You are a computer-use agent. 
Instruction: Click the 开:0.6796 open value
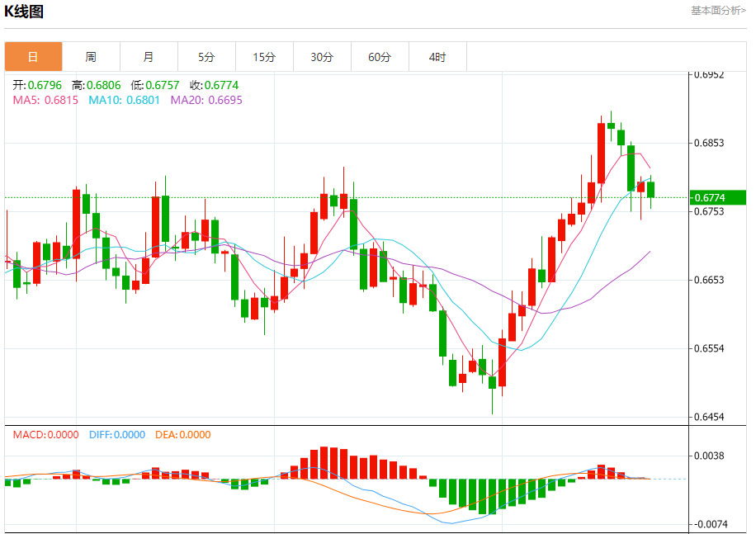37,85
